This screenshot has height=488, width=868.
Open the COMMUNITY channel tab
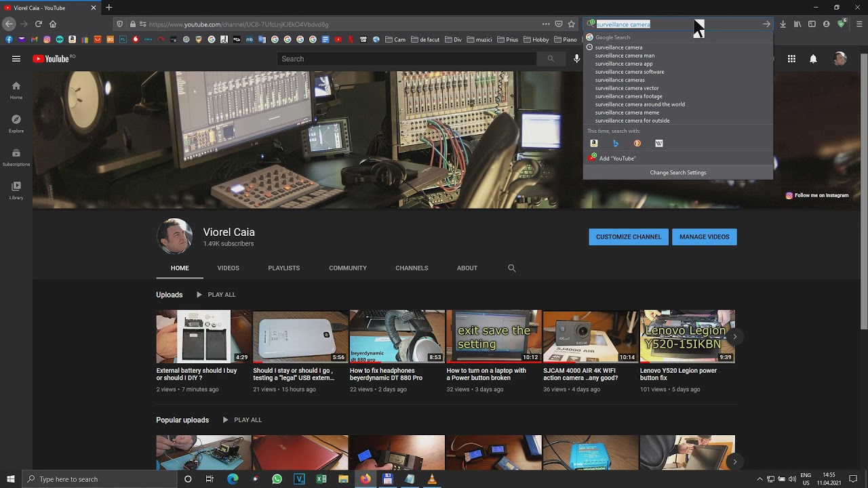coord(348,268)
